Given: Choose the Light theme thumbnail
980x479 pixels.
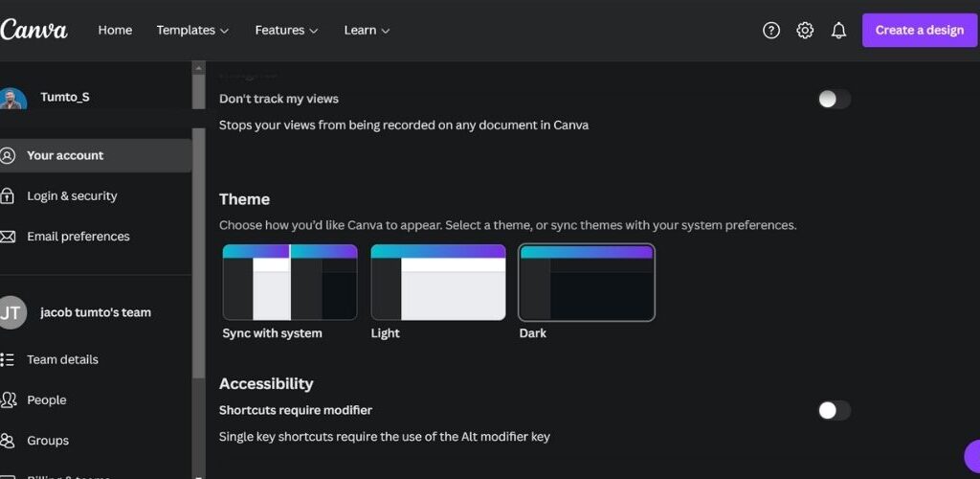Looking at the screenshot, I should coord(438,283).
